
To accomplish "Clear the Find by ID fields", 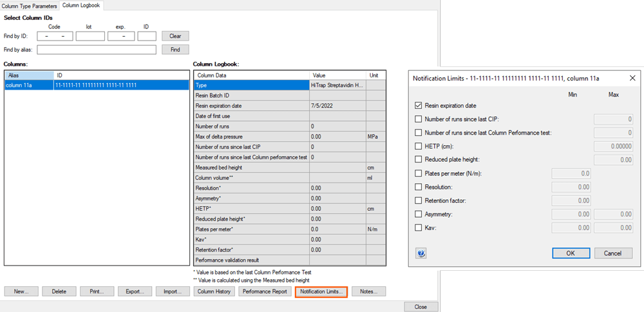I will point(175,36).
